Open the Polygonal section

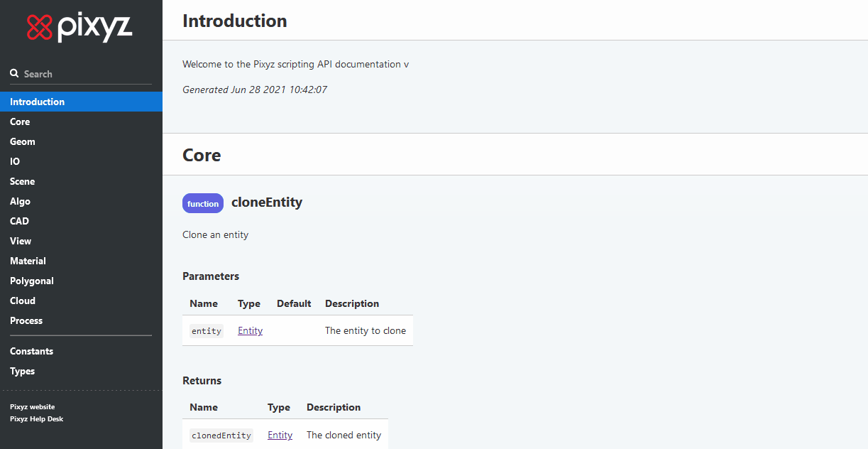(32, 281)
